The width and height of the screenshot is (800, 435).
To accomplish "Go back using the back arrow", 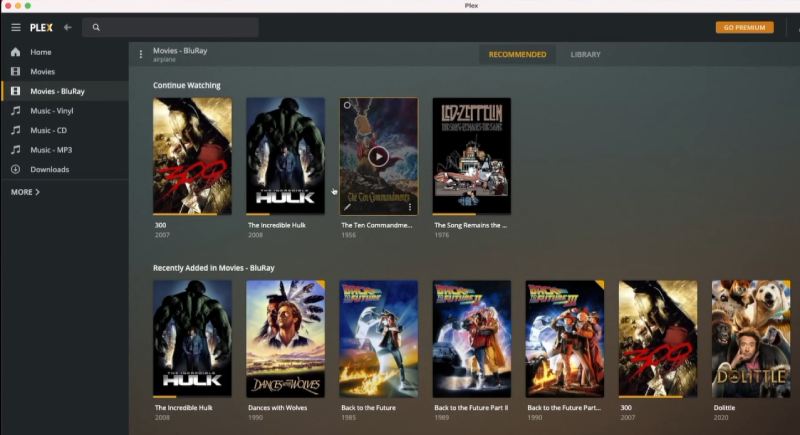I will 67,28.
